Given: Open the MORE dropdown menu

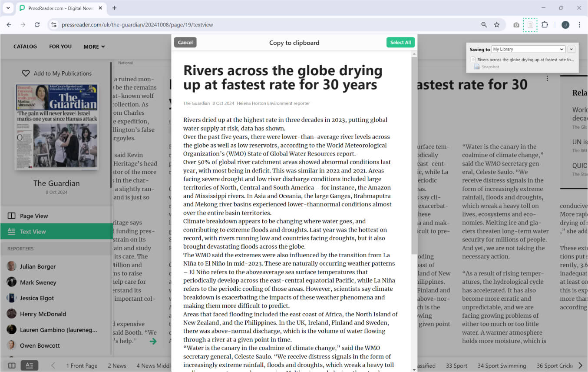Looking at the screenshot, I should [94, 46].
